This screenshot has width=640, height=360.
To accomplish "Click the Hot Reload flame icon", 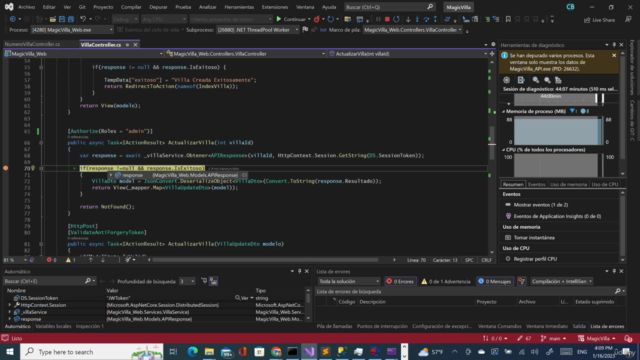I will coord(317,19).
